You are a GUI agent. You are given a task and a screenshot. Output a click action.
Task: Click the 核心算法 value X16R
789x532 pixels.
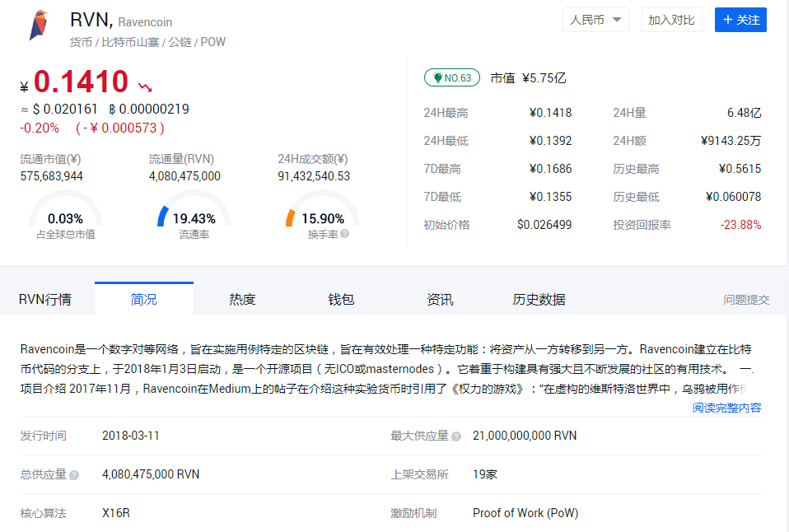116,513
